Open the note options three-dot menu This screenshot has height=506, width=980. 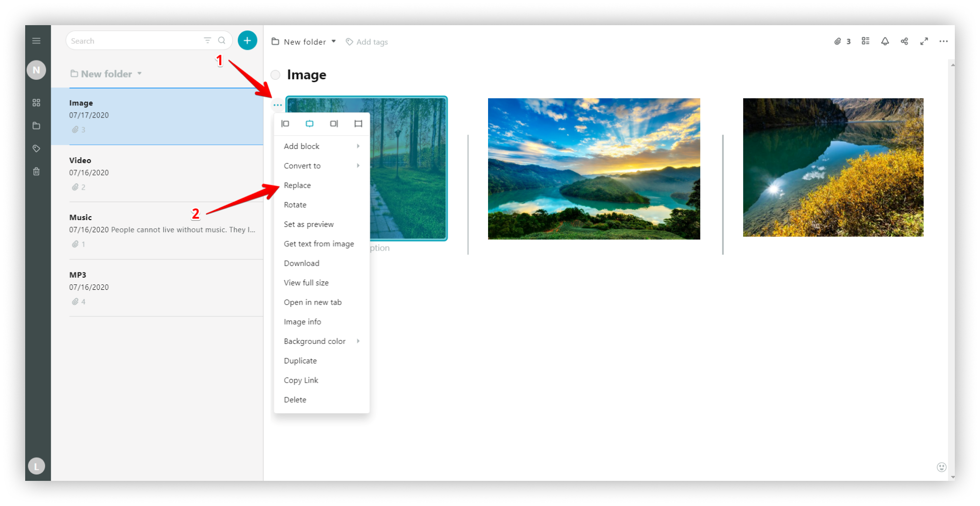(944, 41)
